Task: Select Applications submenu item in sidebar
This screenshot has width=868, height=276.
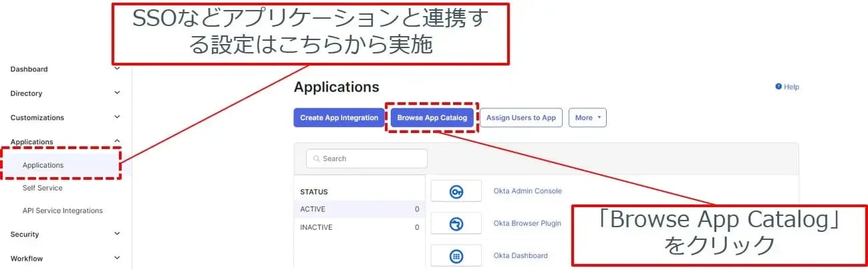Action: (43, 165)
